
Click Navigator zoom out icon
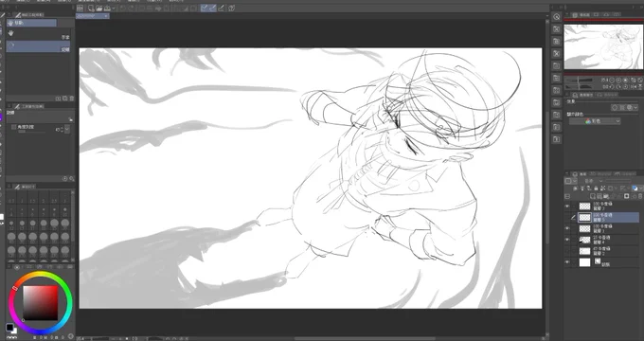(x=612, y=81)
